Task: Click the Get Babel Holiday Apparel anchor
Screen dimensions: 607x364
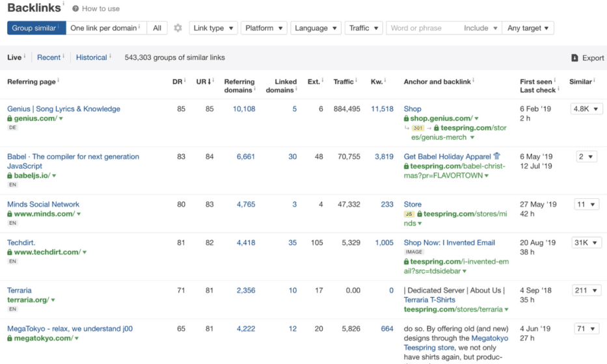Action: click(447, 156)
